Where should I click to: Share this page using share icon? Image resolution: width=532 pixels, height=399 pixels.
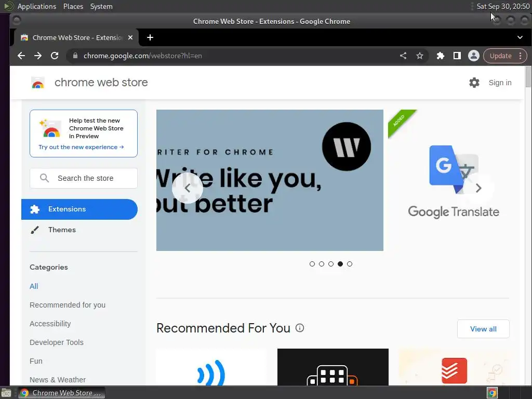click(x=403, y=56)
